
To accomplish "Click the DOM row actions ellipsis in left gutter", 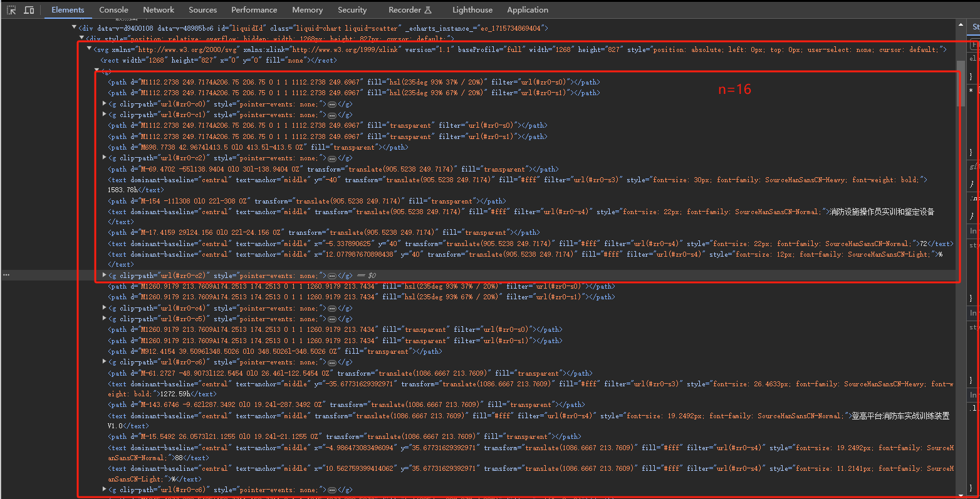I will 6,275.
